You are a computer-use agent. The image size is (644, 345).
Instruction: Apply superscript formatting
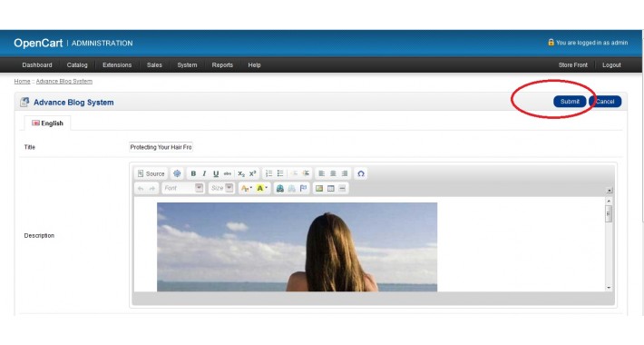[x=252, y=173]
